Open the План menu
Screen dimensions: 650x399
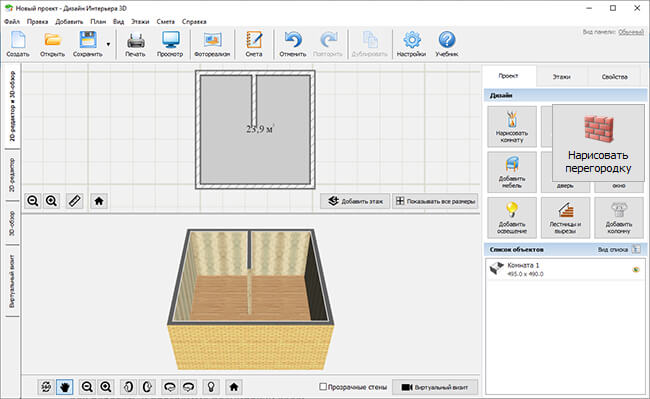pyautogui.click(x=98, y=22)
